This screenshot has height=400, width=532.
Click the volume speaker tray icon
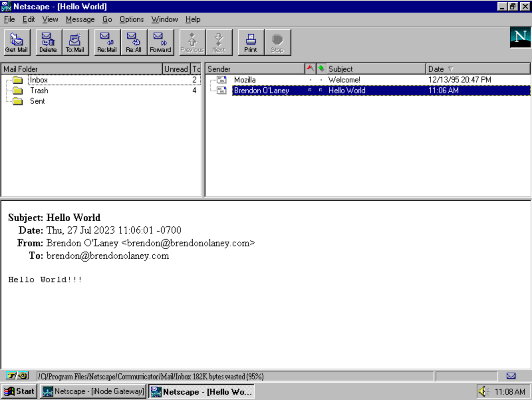[483, 391]
